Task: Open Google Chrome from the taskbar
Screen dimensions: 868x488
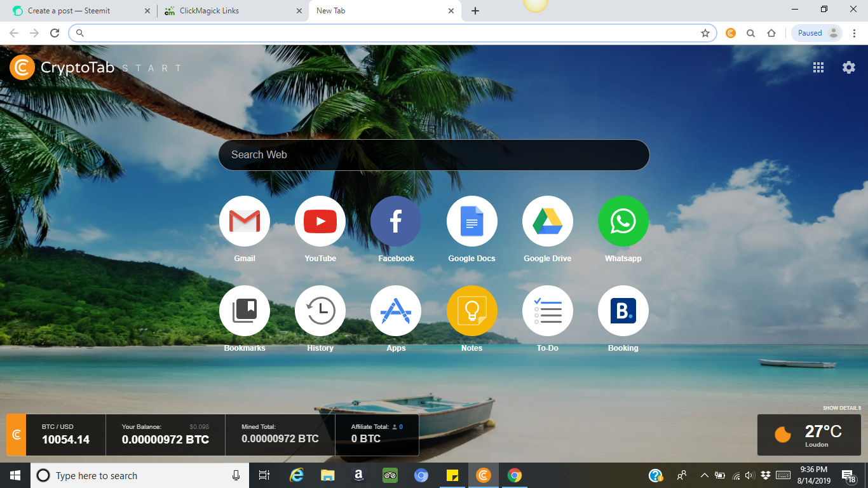Action: pos(515,475)
